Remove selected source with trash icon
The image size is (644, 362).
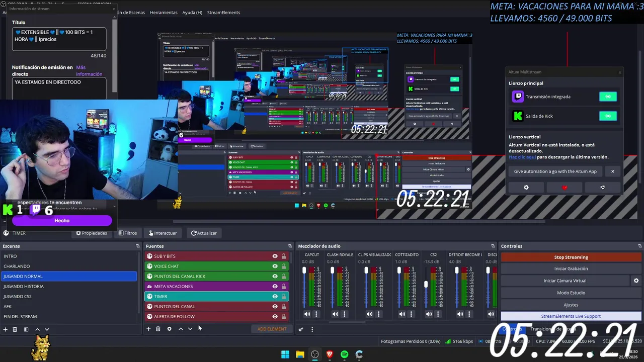tap(158, 329)
